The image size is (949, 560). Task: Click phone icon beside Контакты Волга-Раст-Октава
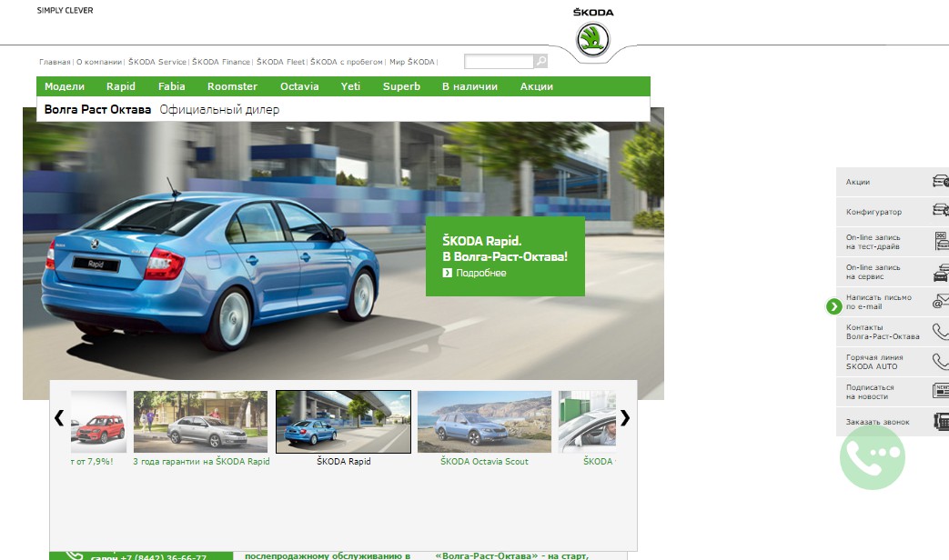tap(941, 332)
